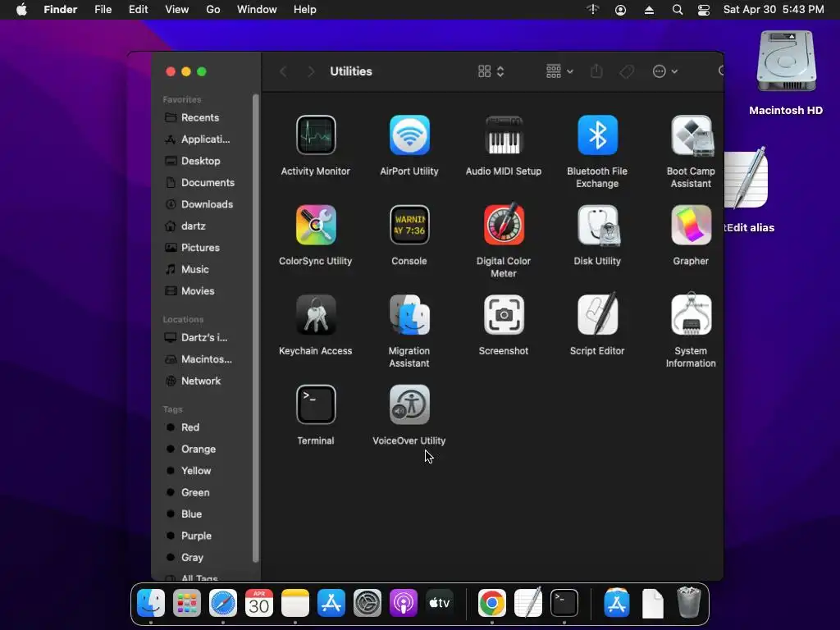Open Spotlight search in menu bar
840x630 pixels.
click(677, 10)
